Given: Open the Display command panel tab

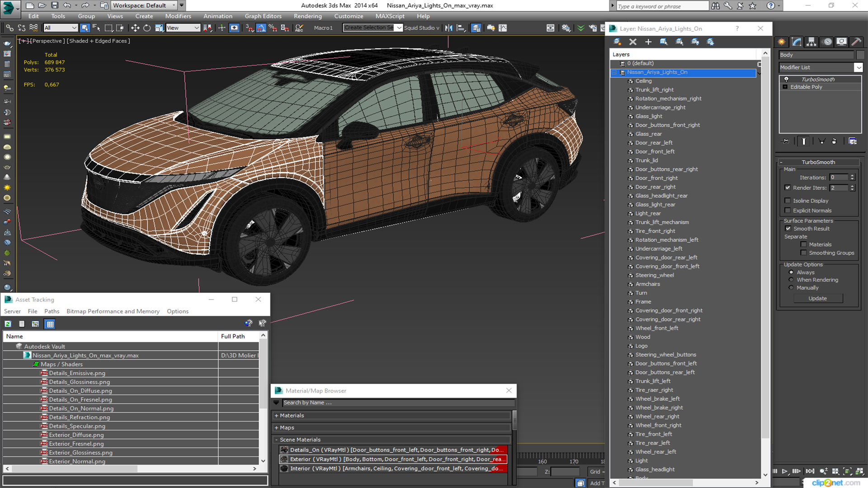Looking at the screenshot, I should pyautogui.click(x=842, y=42).
